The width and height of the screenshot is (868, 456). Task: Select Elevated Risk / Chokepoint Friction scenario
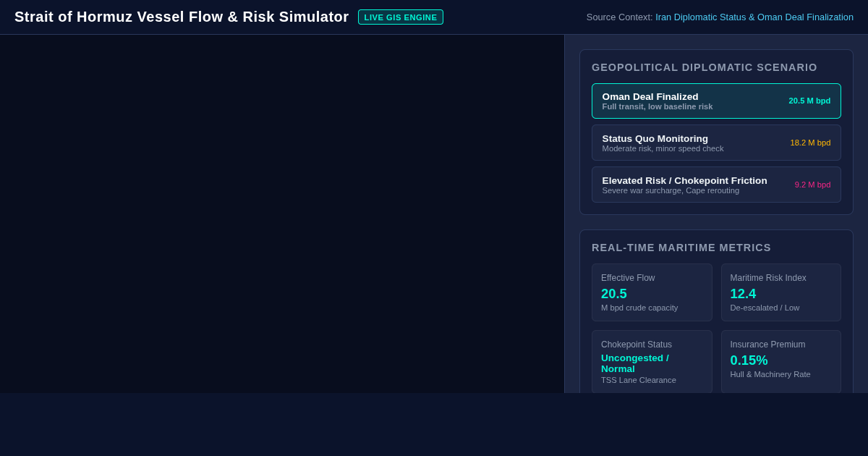pos(716,185)
